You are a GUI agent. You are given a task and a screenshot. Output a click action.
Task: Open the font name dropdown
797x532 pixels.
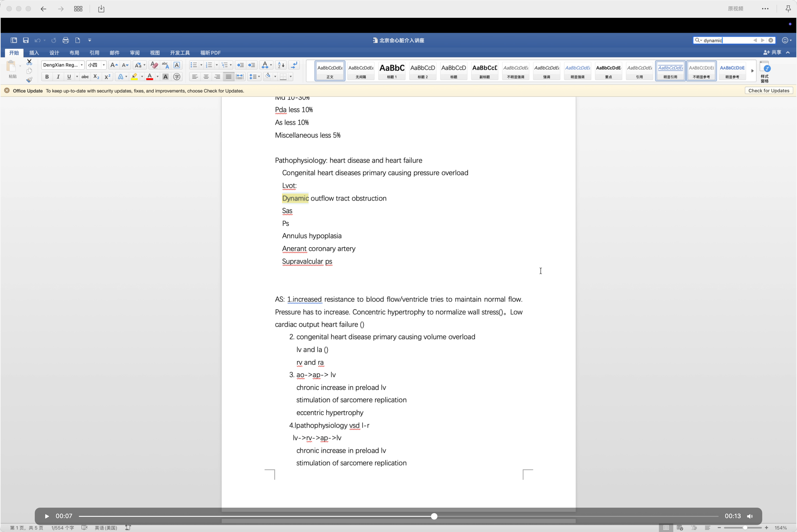point(82,65)
